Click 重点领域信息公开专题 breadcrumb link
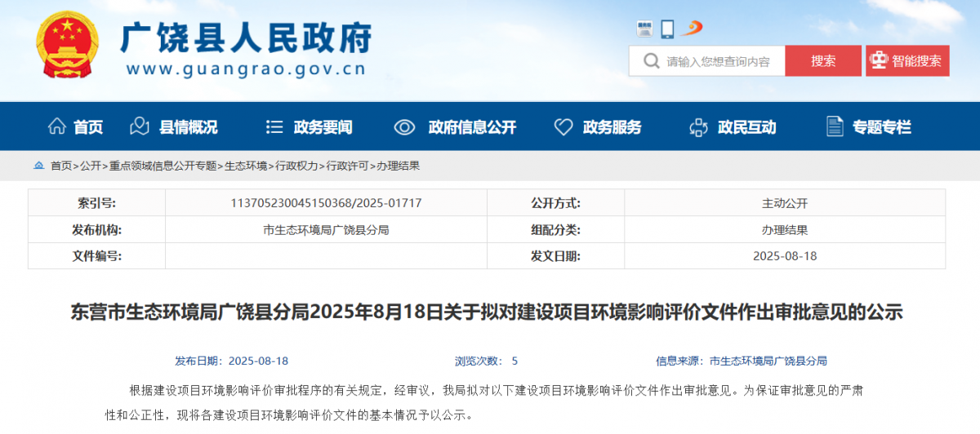This screenshot has height=434, width=980. pyautogui.click(x=163, y=166)
